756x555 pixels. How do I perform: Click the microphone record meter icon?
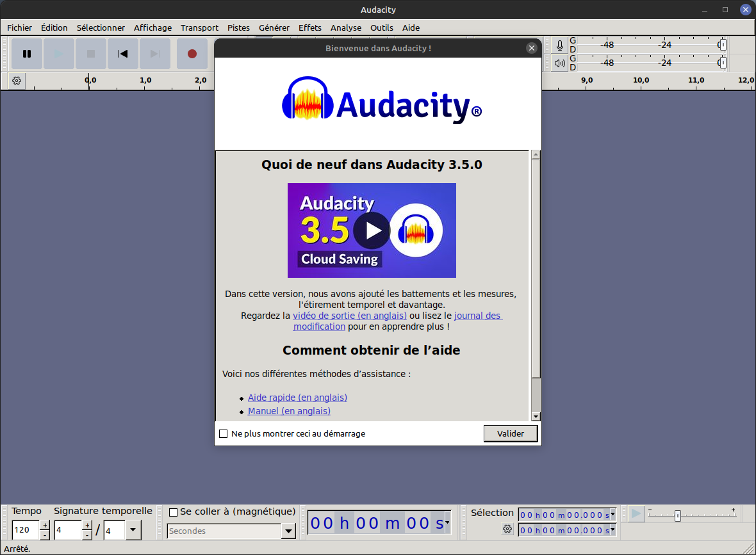pyautogui.click(x=560, y=45)
